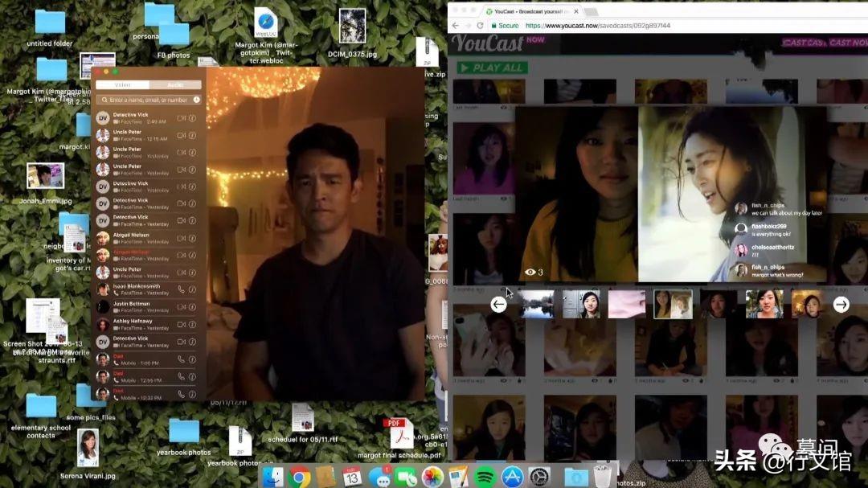Select the lake thumbnail in the cast strip
Screen dimensions: 868x488
click(x=536, y=304)
